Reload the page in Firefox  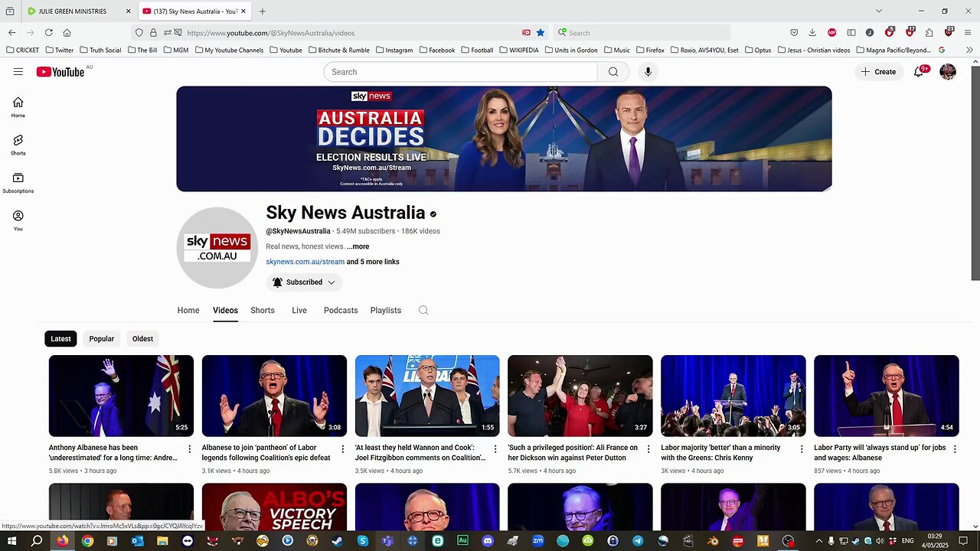[x=49, y=33]
